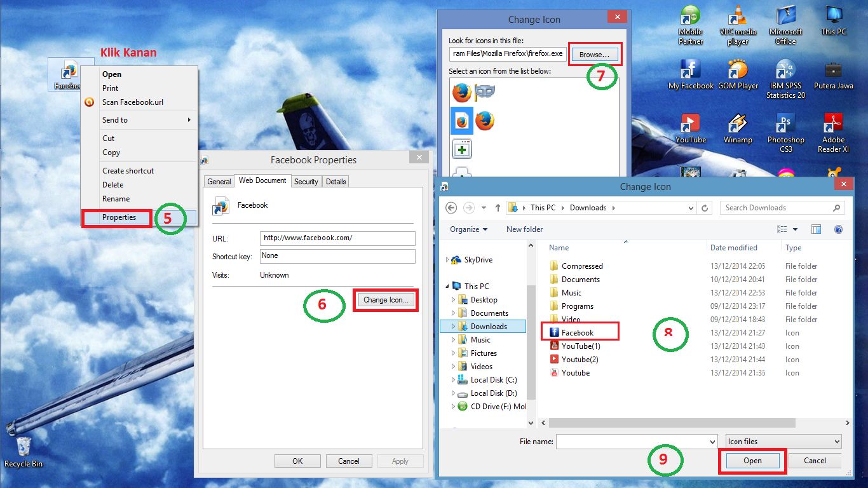868x488 pixels.
Task: Select the GOM Player desktop icon
Action: (738, 74)
